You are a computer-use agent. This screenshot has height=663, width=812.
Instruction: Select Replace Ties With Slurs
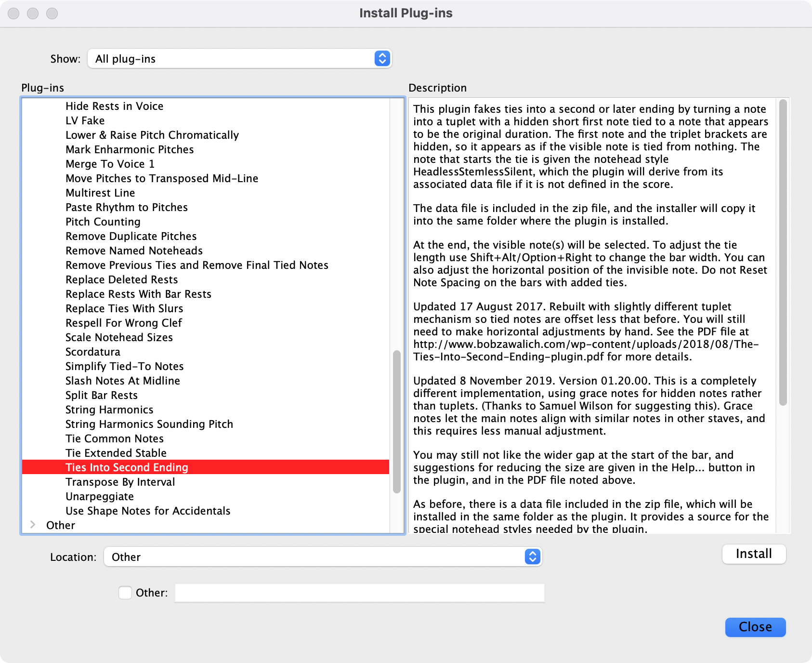click(124, 308)
